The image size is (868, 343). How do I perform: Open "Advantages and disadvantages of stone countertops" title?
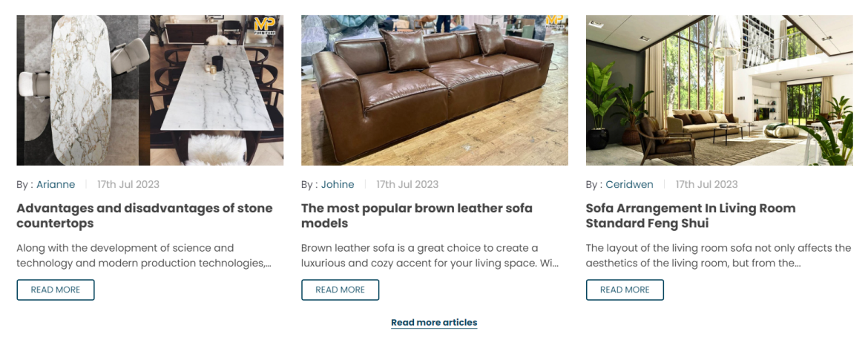(145, 215)
